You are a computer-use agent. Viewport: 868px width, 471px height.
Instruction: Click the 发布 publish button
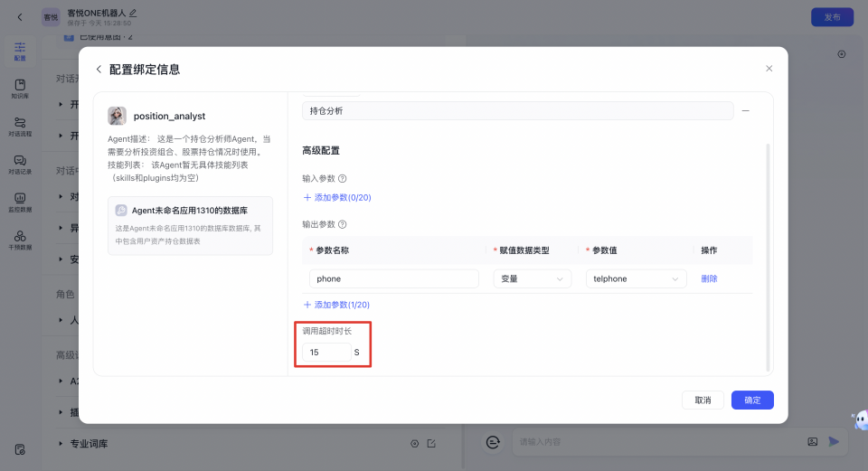[832, 17]
